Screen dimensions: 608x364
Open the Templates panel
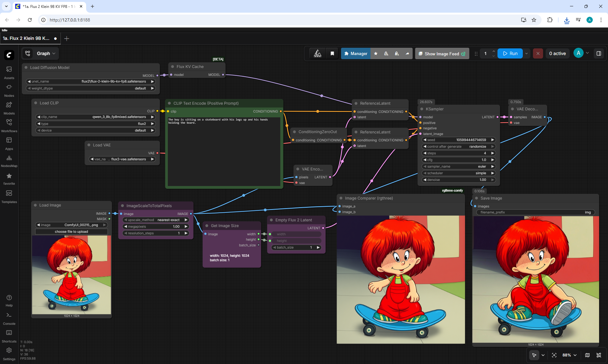point(9,197)
